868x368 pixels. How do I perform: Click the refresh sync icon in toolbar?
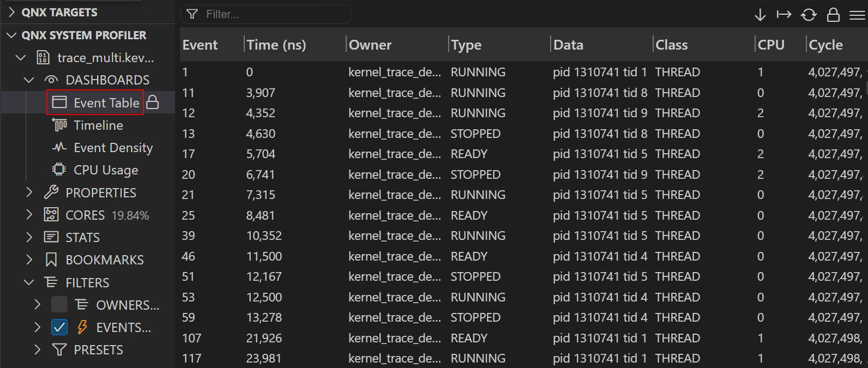point(809,15)
